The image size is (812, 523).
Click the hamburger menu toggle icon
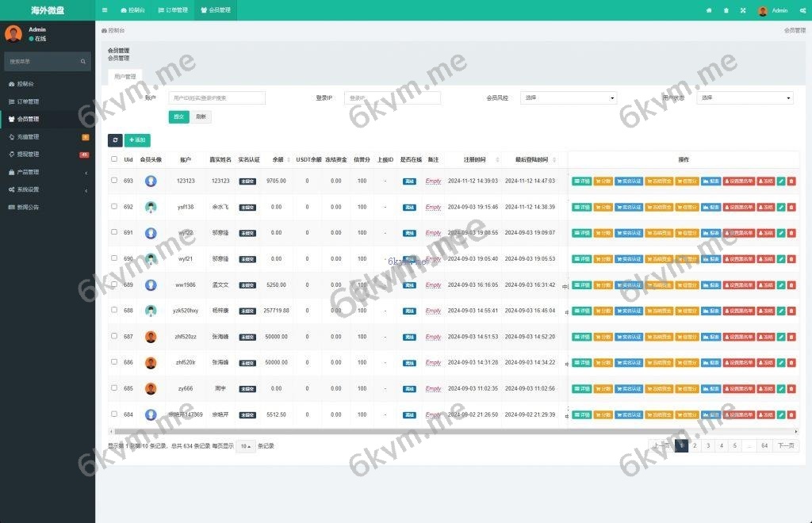(x=105, y=10)
